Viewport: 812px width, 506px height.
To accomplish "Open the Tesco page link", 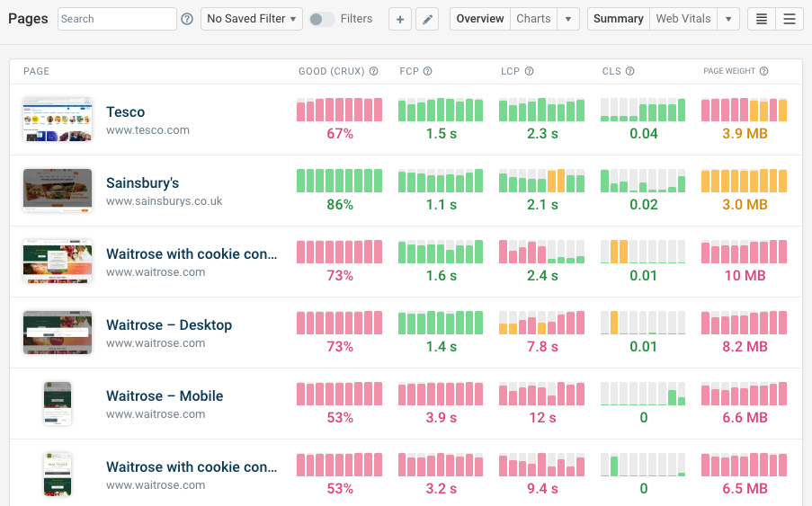I will (x=125, y=112).
